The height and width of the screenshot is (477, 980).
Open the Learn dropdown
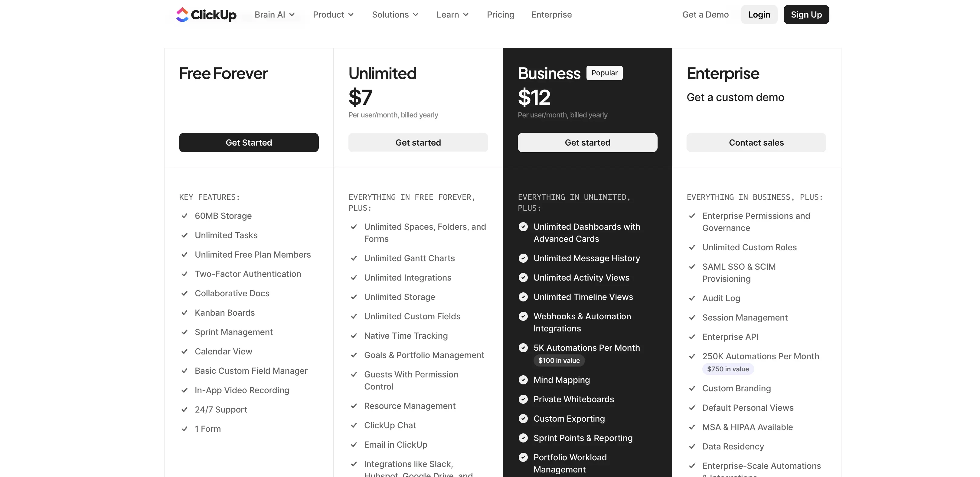click(x=453, y=15)
